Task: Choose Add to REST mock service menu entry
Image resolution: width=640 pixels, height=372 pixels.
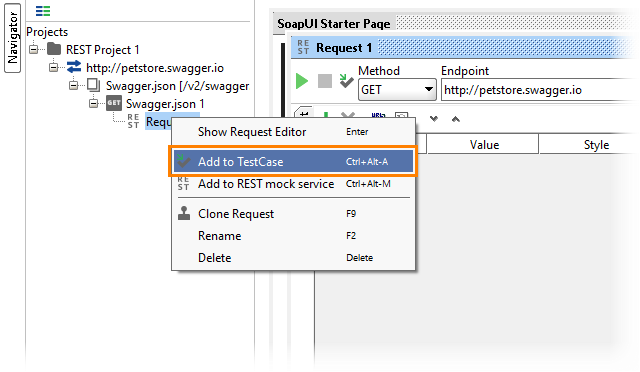Action: click(x=293, y=184)
